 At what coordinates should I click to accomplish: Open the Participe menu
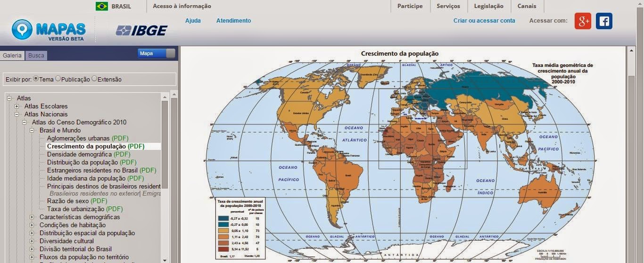click(410, 6)
